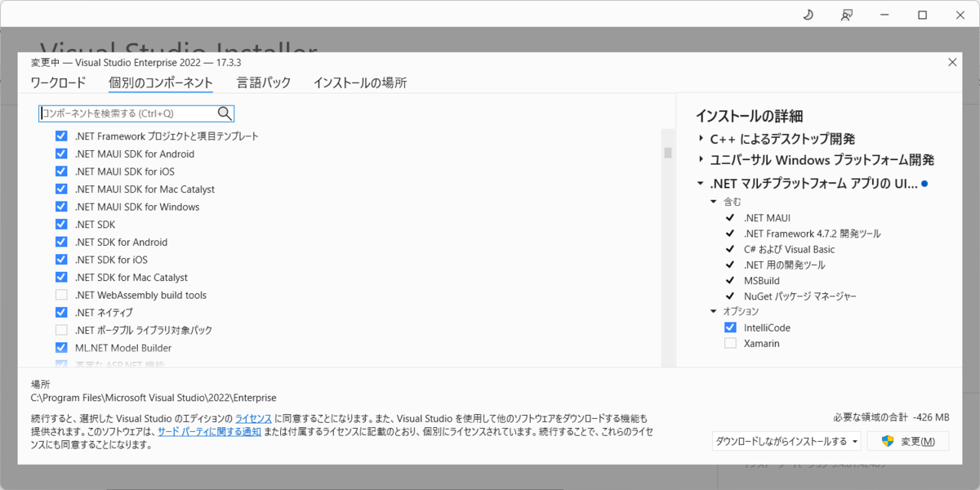Collapse the オプション group
980x490 pixels.
714,311
